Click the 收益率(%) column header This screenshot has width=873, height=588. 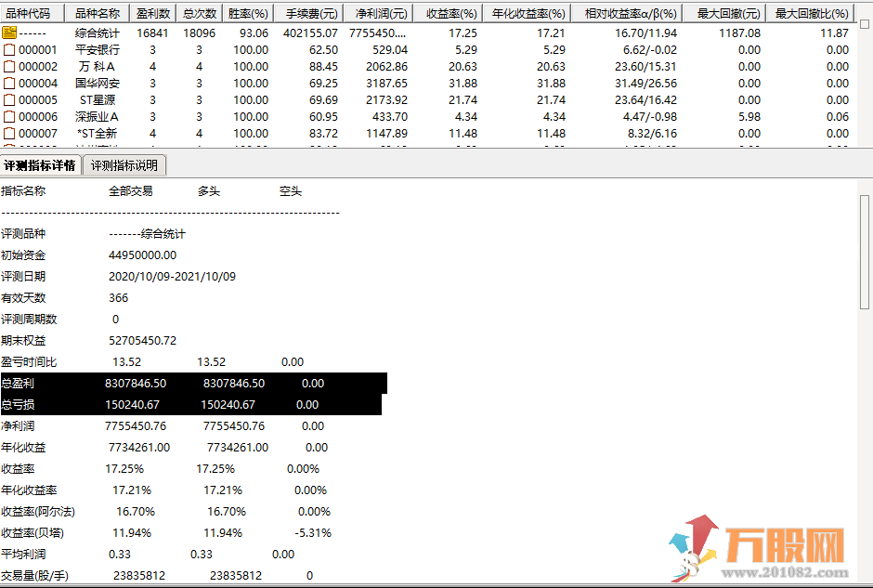point(449,13)
